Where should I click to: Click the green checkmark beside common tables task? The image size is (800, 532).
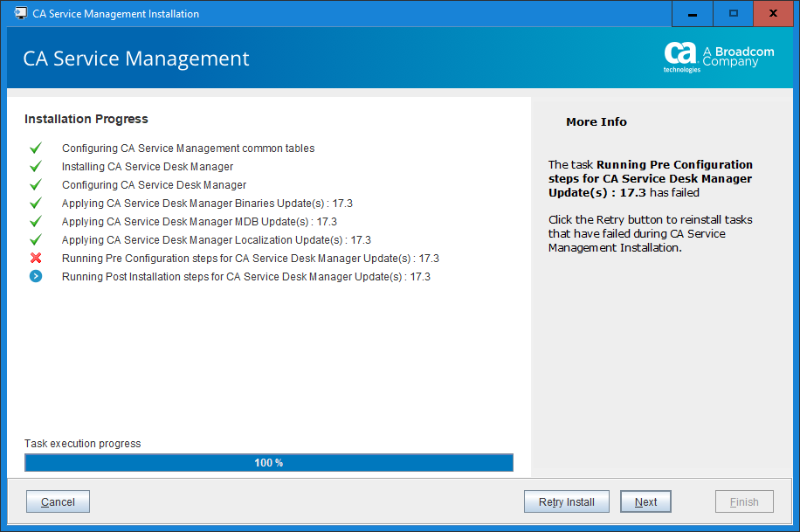click(x=36, y=148)
